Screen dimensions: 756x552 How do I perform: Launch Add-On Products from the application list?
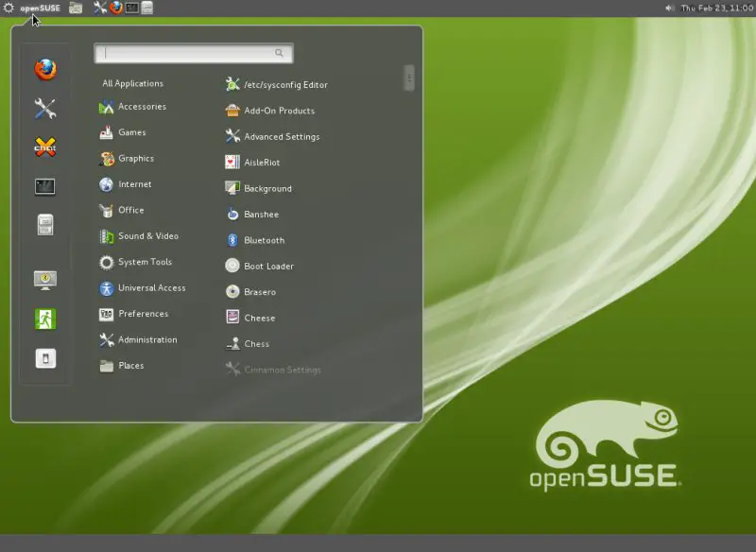tap(270, 111)
